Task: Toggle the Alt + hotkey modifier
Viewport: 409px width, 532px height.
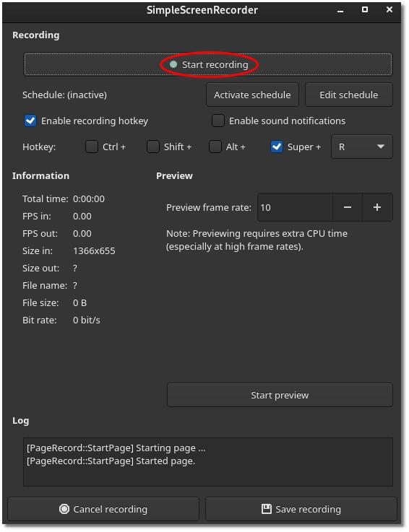Action: 215,147
